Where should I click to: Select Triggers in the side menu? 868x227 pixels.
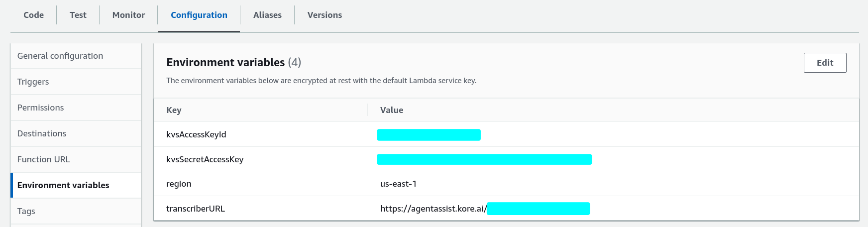coord(33,82)
